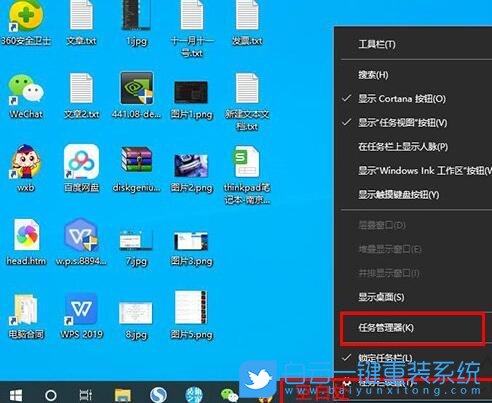Select the wxb desktop shortcut
The width and height of the screenshot is (492, 403).
pos(26,168)
